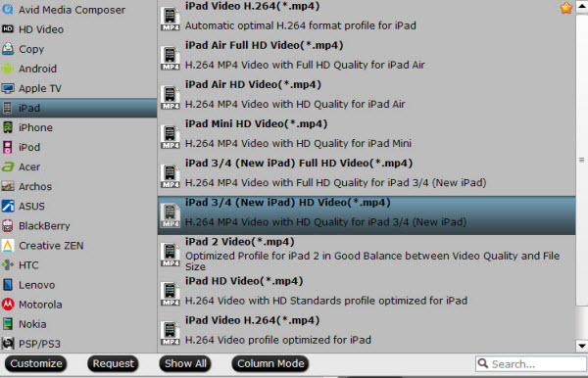Viewport: 588px width, 378px height.
Task: Select iPad HD Video(*.mp4) title
Action: pyautogui.click(x=244, y=281)
